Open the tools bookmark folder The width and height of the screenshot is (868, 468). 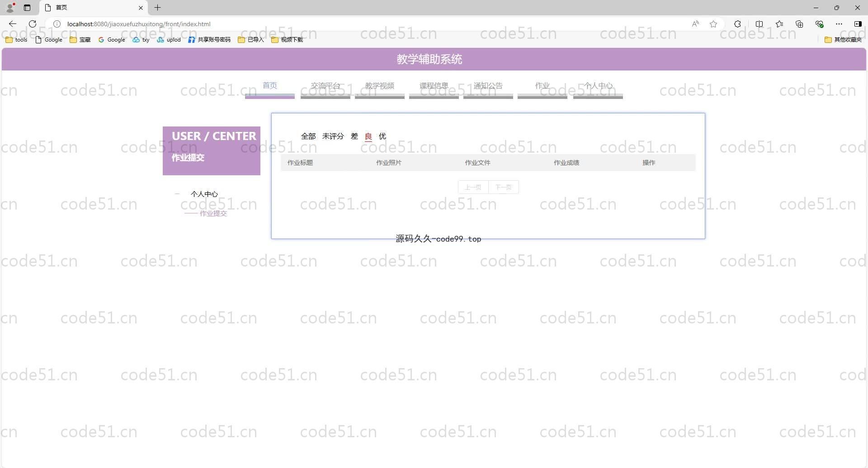16,40
